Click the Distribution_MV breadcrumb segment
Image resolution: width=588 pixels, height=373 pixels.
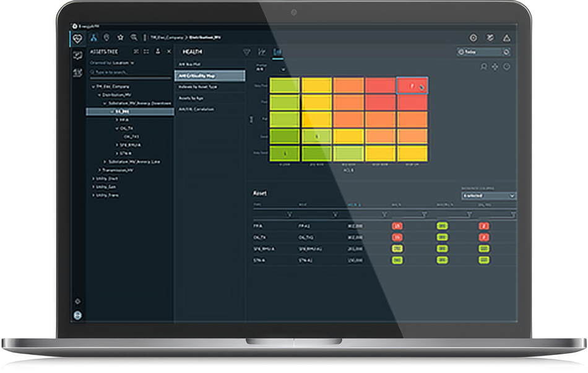[205, 38]
